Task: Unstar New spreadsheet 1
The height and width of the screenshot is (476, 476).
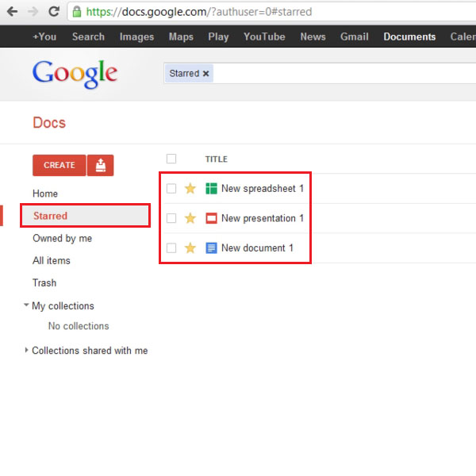Action: [x=190, y=189]
